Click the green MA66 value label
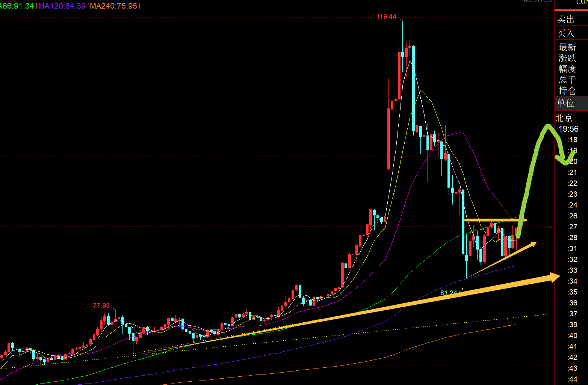Viewport: 588px width, 385px height. pos(17,6)
